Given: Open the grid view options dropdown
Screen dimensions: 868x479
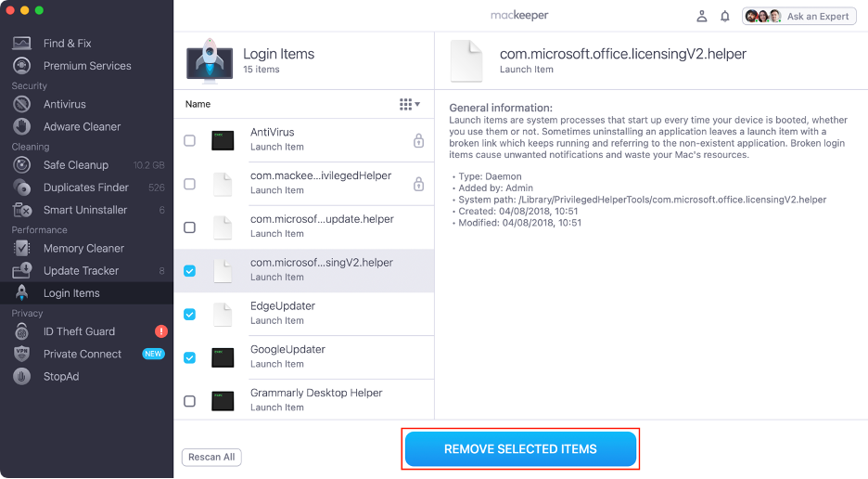Looking at the screenshot, I should coord(410,104).
